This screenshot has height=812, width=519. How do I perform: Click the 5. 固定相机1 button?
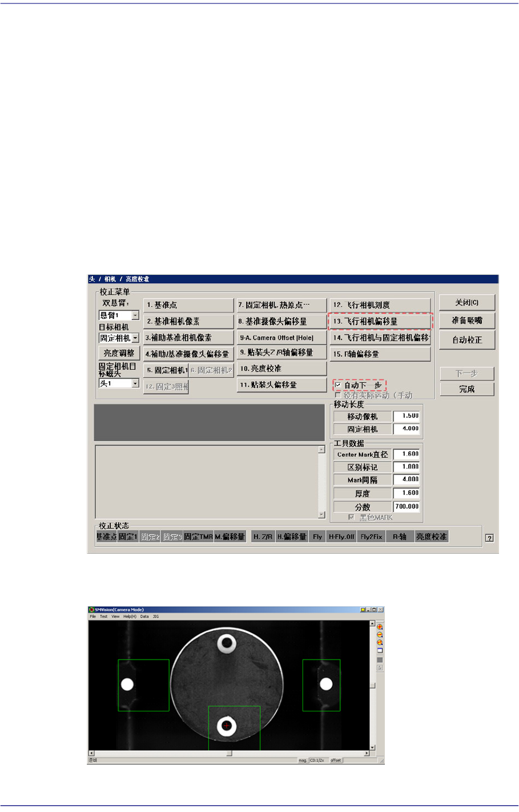(x=166, y=370)
